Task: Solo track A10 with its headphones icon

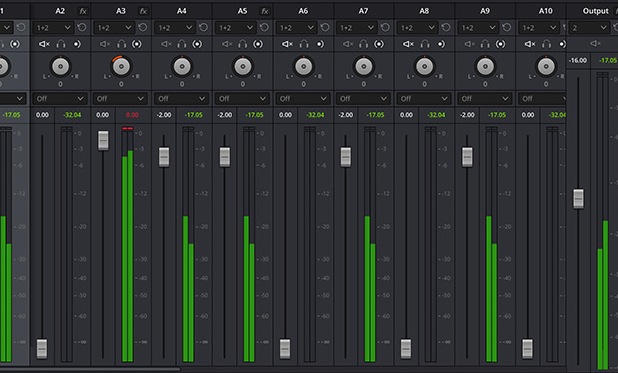Action: [546, 44]
